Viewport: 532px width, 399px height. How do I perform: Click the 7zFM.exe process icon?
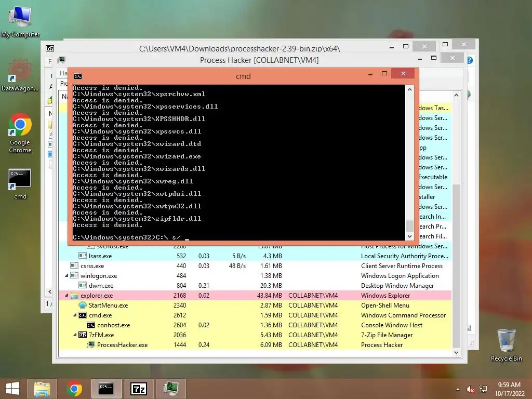click(x=83, y=335)
